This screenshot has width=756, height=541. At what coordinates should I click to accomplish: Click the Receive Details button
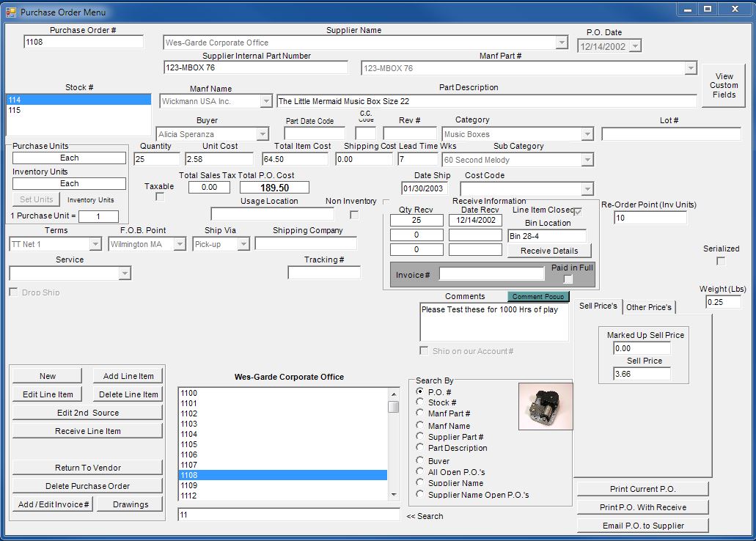pyautogui.click(x=549, y=251)
